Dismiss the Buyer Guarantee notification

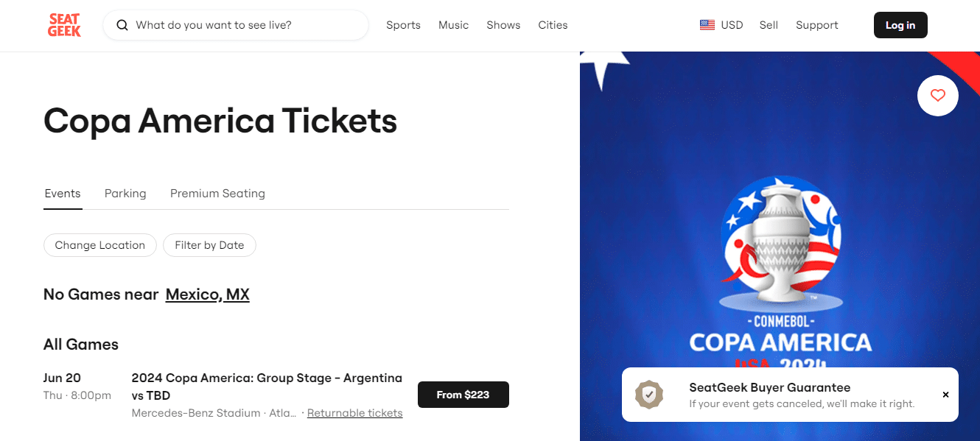[945, 395]
